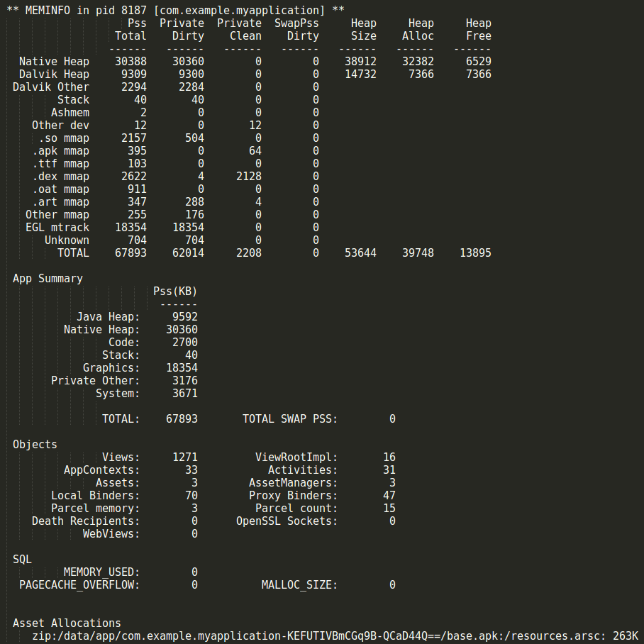Click TOTAL Heap Alloc value 39748
This screenshot has width=644, height=644.
click(418, 253)
